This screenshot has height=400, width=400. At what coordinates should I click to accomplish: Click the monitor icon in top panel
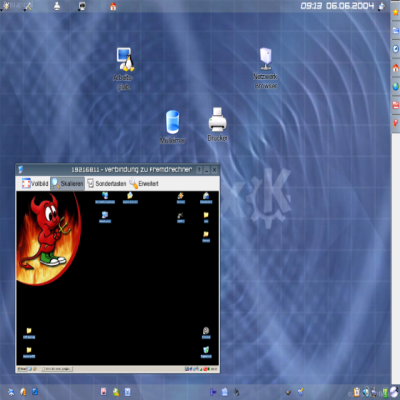(x=82, y=6)
